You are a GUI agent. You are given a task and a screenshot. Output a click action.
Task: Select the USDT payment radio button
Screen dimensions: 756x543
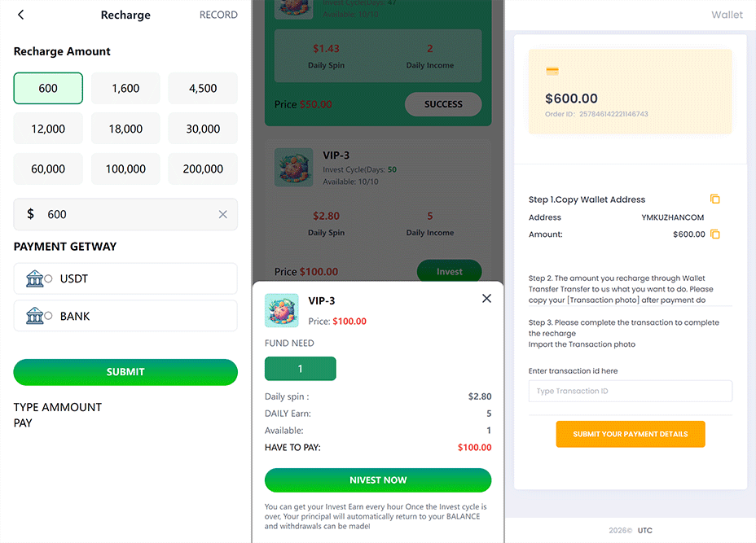click(48, 278)
